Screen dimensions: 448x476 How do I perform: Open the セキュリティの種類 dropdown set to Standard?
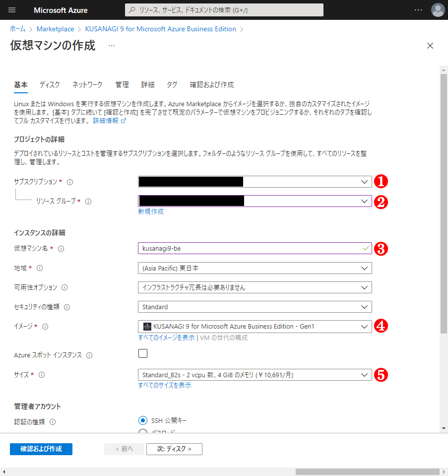(x=255, y=307)
